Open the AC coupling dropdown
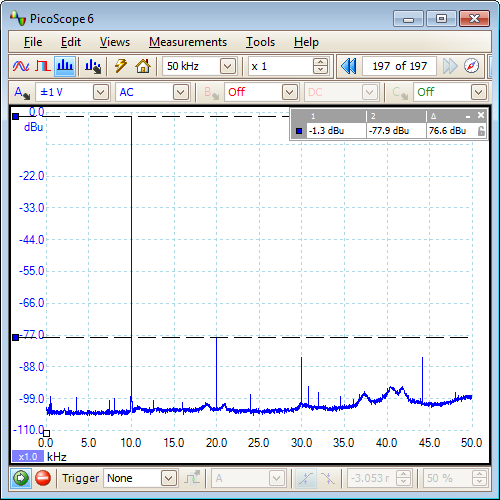The image size is (500, 500). [181, 92]
